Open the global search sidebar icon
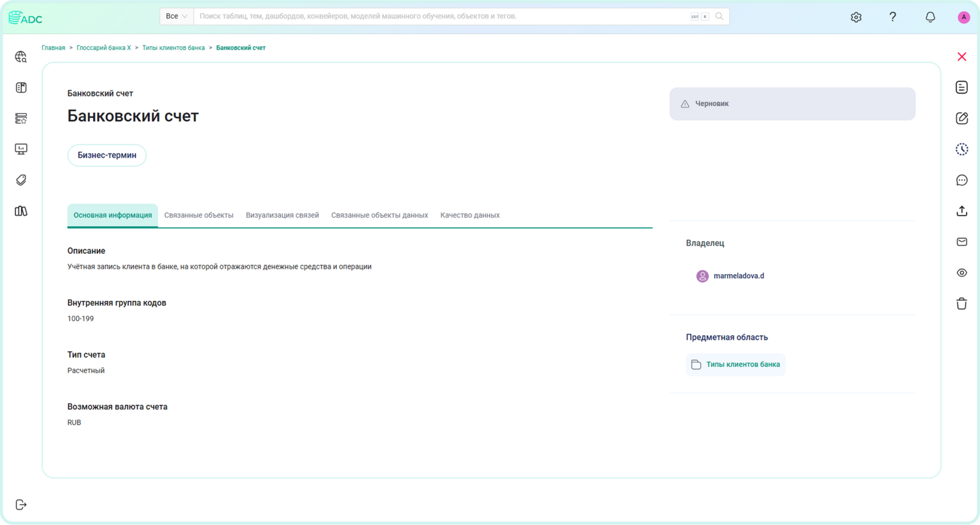Screen dimensions: 980x525 point(21,57)
